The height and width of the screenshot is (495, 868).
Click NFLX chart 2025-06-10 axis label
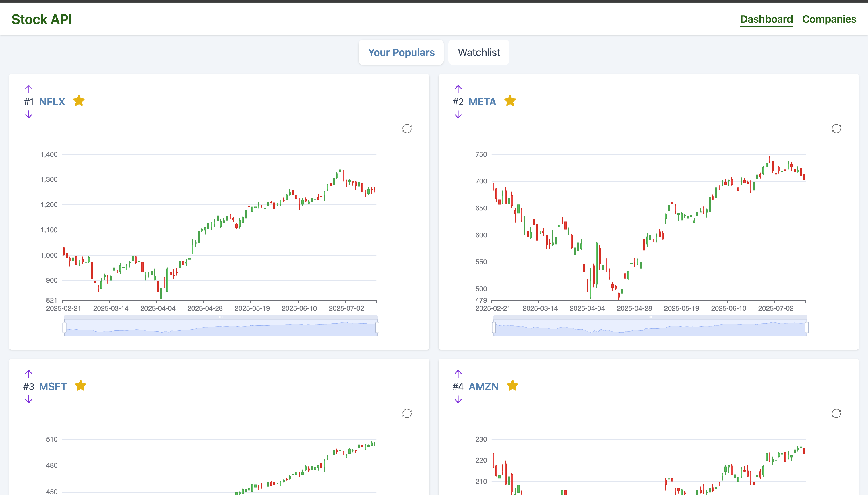(x=299, y=308)
